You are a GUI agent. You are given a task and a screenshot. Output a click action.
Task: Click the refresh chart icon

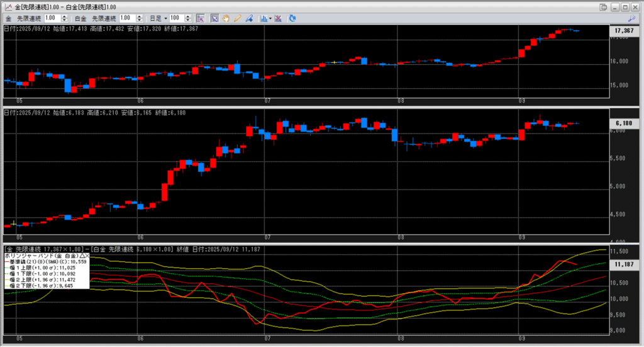(x=292, y=18)
